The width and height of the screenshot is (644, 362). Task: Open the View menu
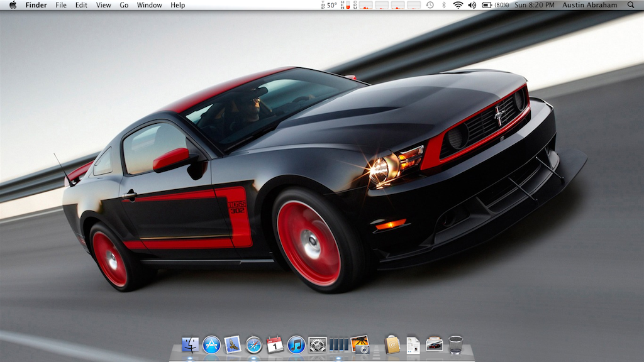pyautogui.click(x=104, y=5)
